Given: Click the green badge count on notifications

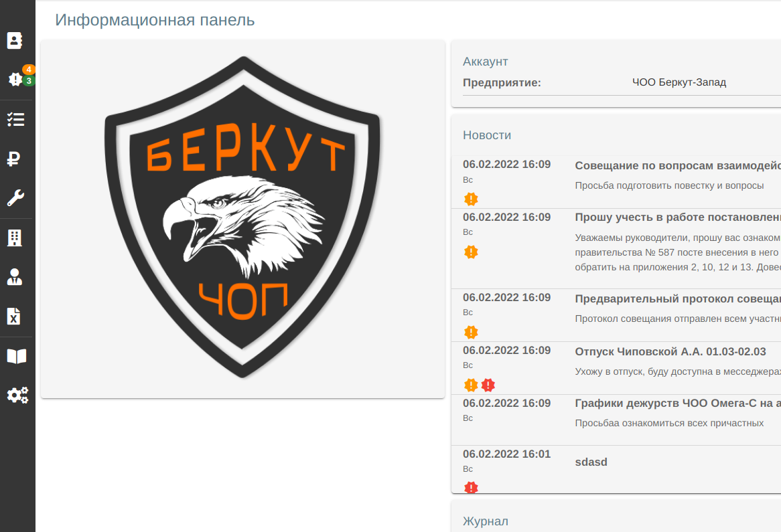Looking at the screenshot, I should [29, 80].
